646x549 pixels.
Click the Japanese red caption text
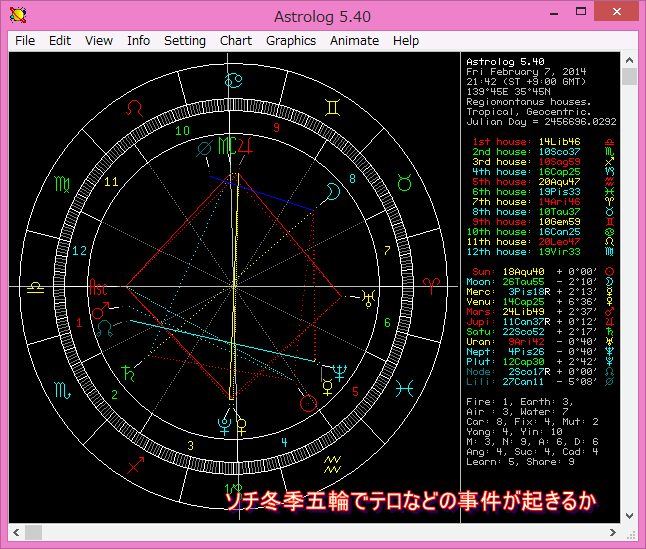410,501
